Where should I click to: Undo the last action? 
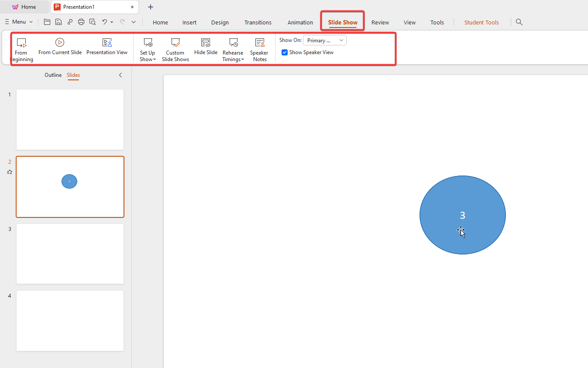pos(105,21)
